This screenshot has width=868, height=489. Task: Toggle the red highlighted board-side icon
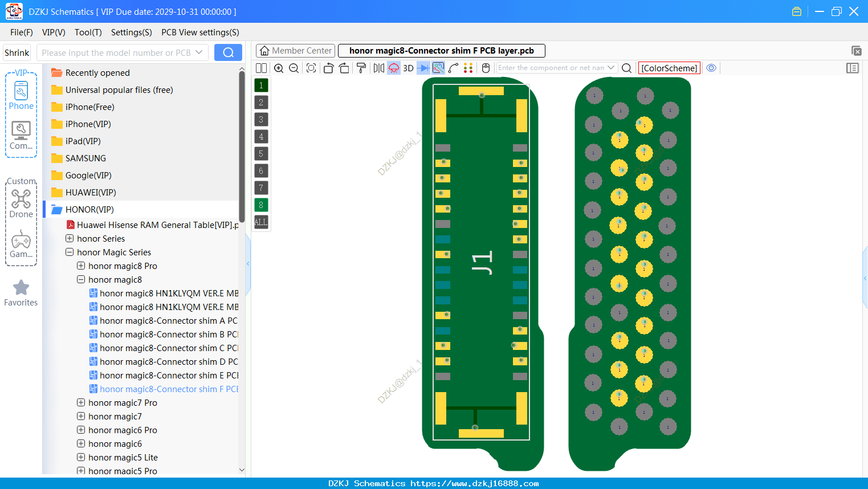click(x=394, y=68)
